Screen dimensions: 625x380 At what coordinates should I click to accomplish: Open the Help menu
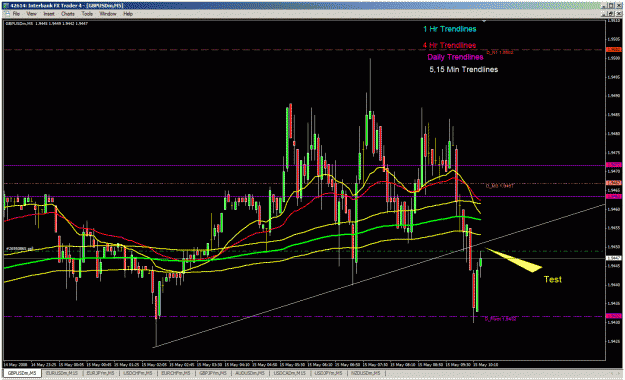click(128, 14)
